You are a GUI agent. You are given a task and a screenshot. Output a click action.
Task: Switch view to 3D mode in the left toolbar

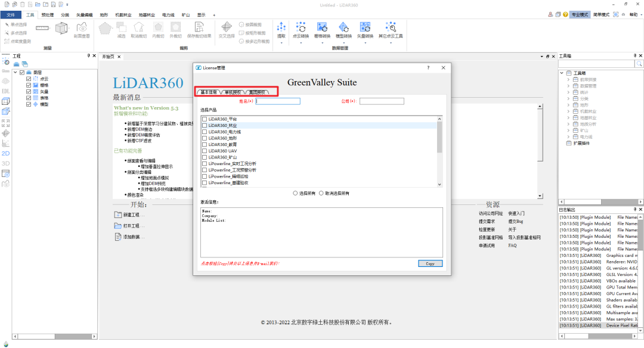6,163
